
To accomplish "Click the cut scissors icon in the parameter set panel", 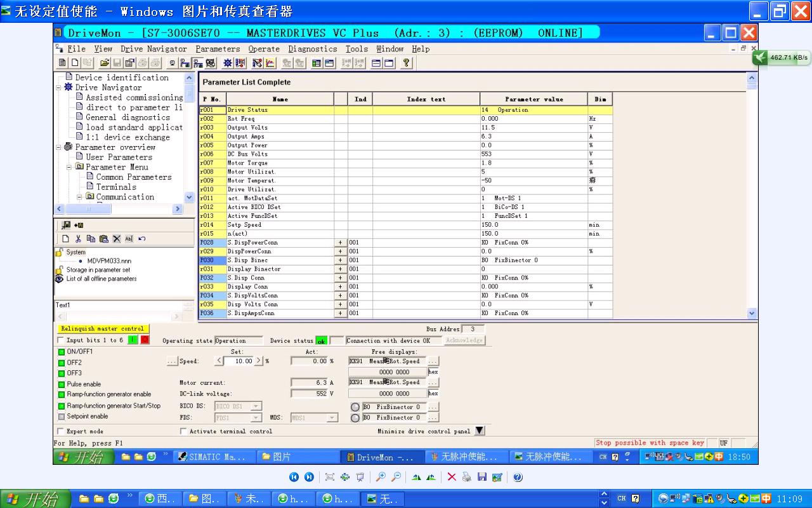I will [x=78, y=239].
